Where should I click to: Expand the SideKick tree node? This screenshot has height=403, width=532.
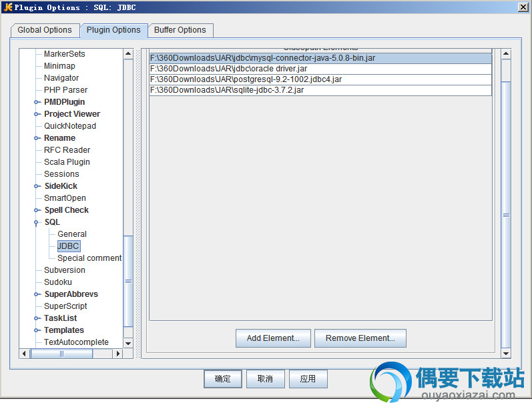point(36,186)
